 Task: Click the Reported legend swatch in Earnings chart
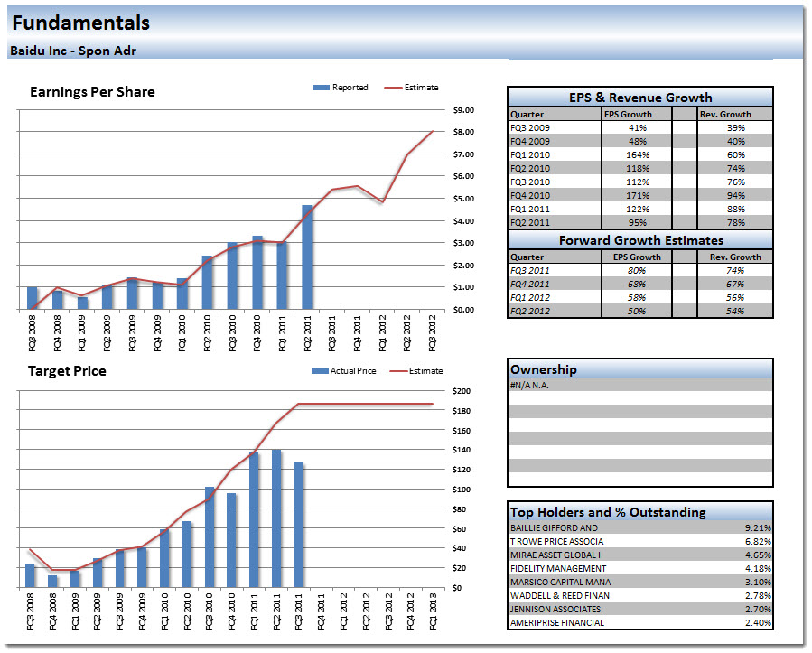coord(321,88)
